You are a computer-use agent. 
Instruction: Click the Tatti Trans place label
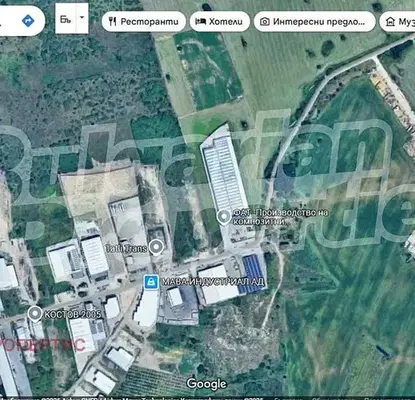(x=126, y=248)
